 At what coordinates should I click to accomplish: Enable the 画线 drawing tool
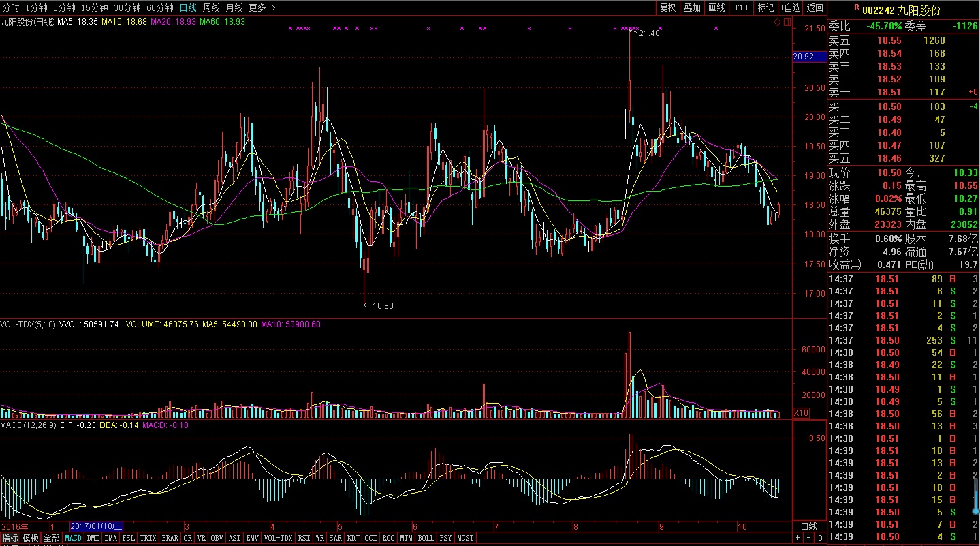pyautogui.click(x=716, y=7)
